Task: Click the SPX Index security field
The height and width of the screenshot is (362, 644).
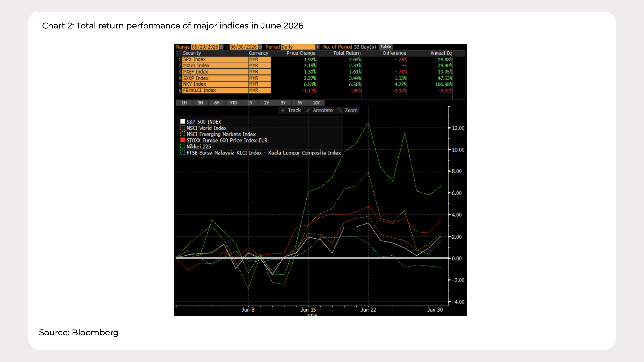Action: tap(215, 60)
